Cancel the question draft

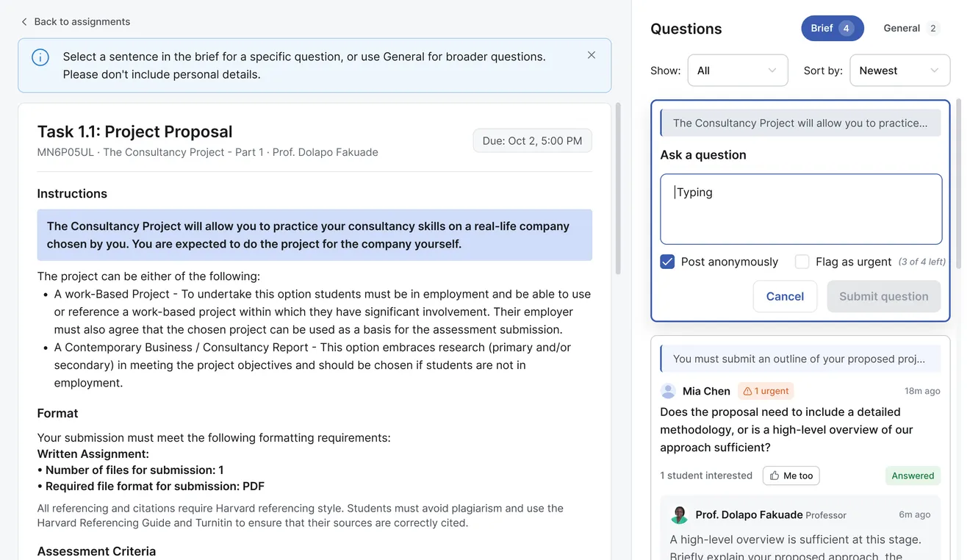785,296
